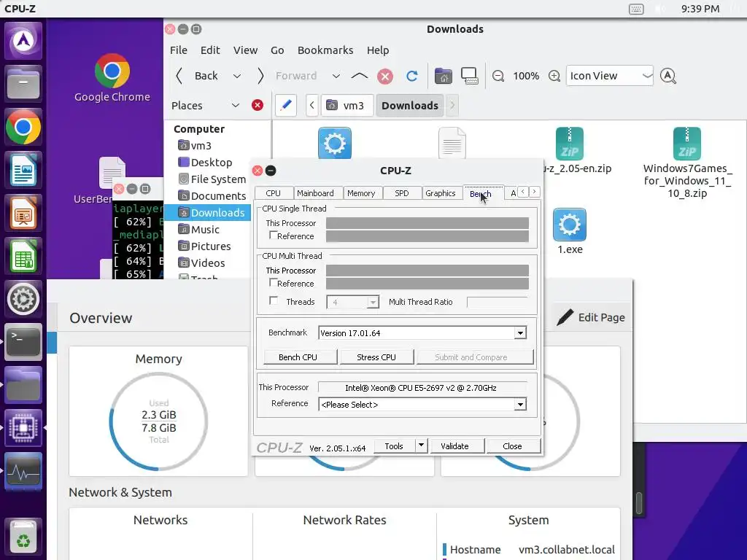This screenshot has height=560, width=747.
Task: Click the Memory usage ring gauge
Action: [x=158, y=421]
